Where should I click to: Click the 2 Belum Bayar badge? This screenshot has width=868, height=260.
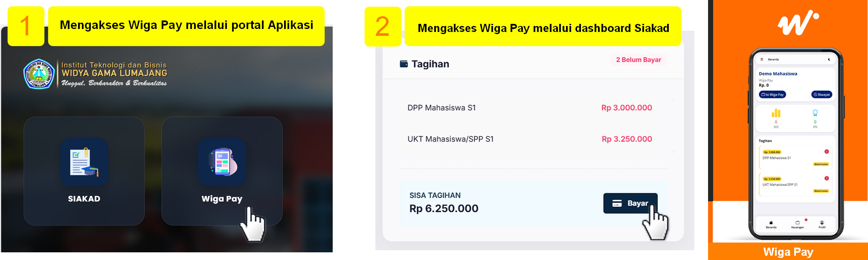click(638, 60)
